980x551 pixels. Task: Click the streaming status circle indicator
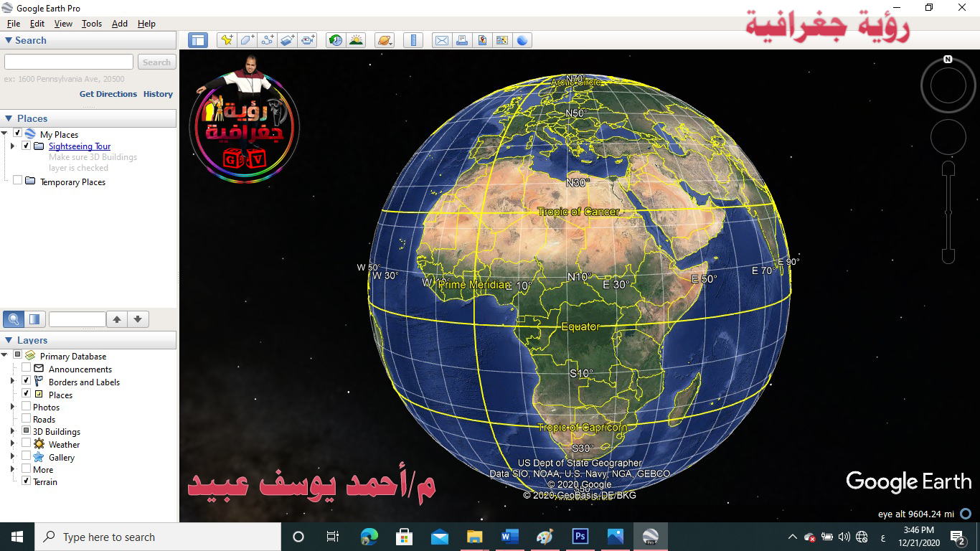tap(966, 514)
